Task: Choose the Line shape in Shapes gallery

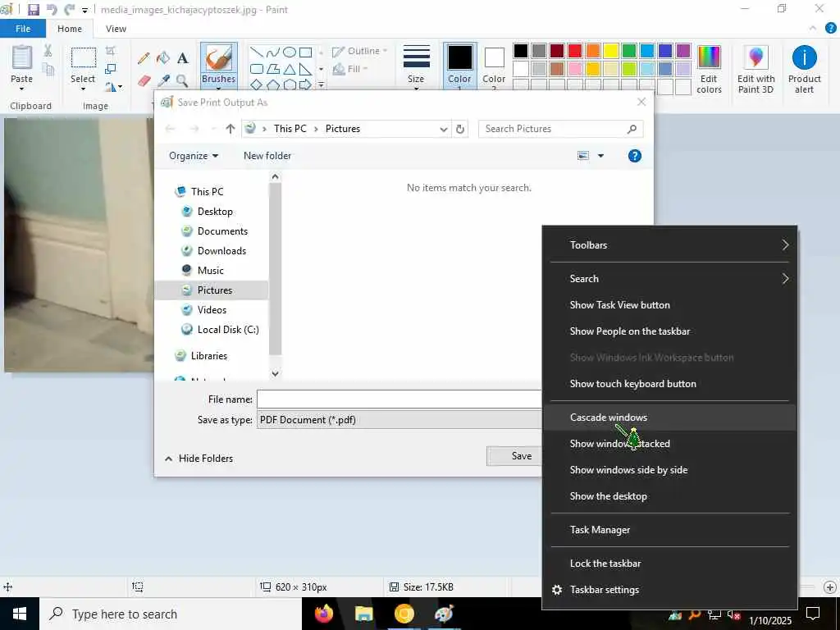Action: pos(257,52)
